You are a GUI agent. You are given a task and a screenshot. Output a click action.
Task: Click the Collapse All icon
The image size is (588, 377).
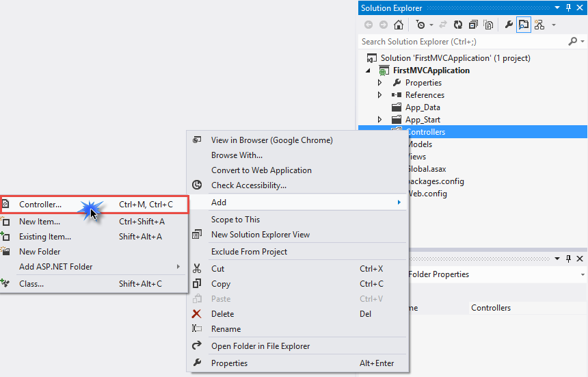(473, 25)
